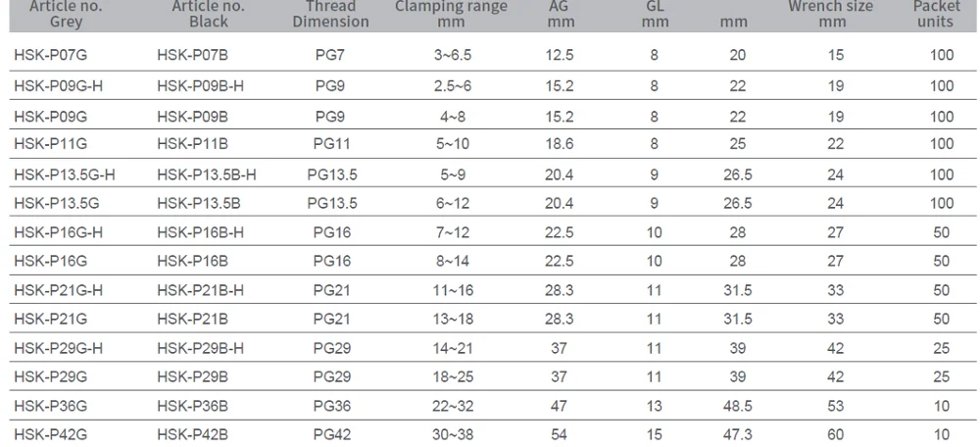Select the HSK-P13.5G-H article cell
Viewport: 980px width, 447px height.
click(x=65, y=175)
